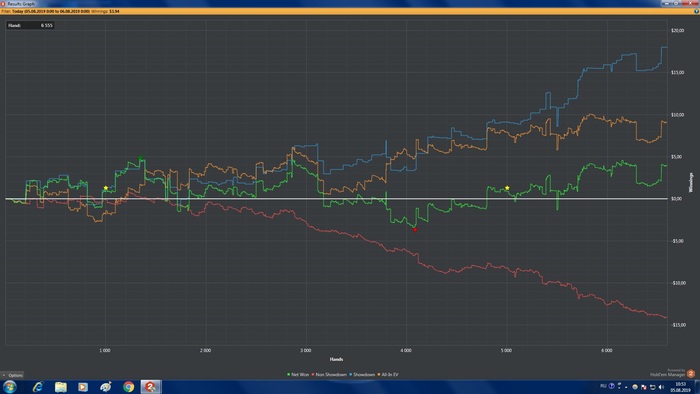Open the Windows Start menu
700x394 pixels.
[9, 386]
